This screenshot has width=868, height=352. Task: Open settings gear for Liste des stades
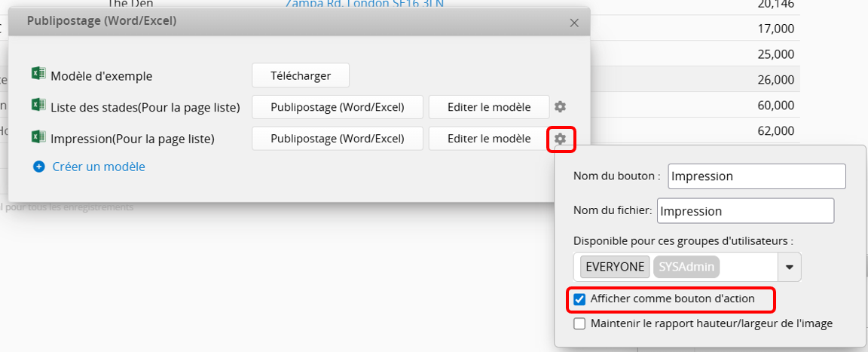(560, 107)
